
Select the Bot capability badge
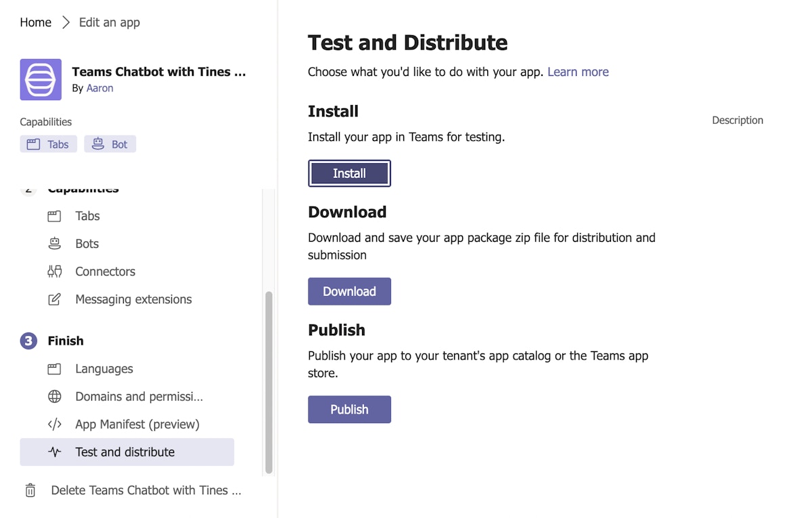click(110, 144)
